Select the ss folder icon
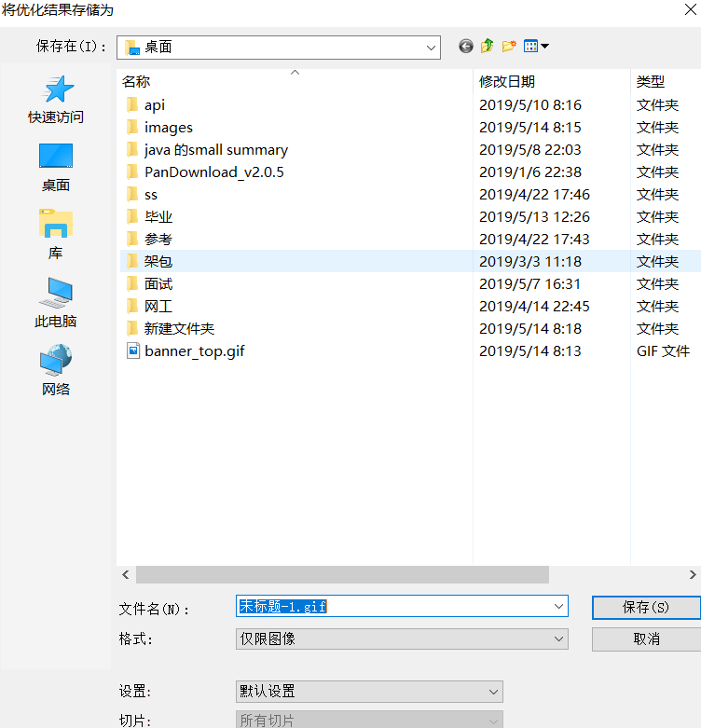Image resolution: width=701 pixels, height=728 pixels. [x=132, y=194]
